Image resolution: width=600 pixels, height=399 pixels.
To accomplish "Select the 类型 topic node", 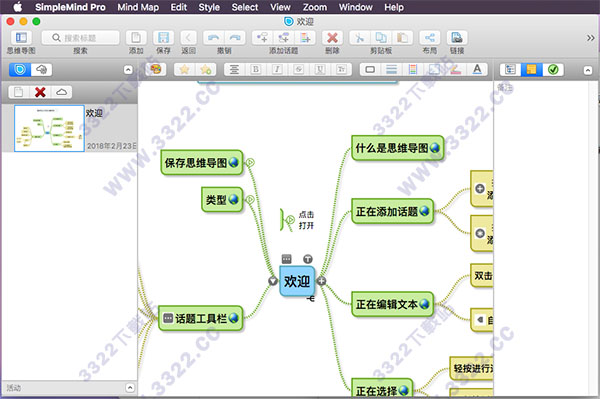I will click(222, 199).
